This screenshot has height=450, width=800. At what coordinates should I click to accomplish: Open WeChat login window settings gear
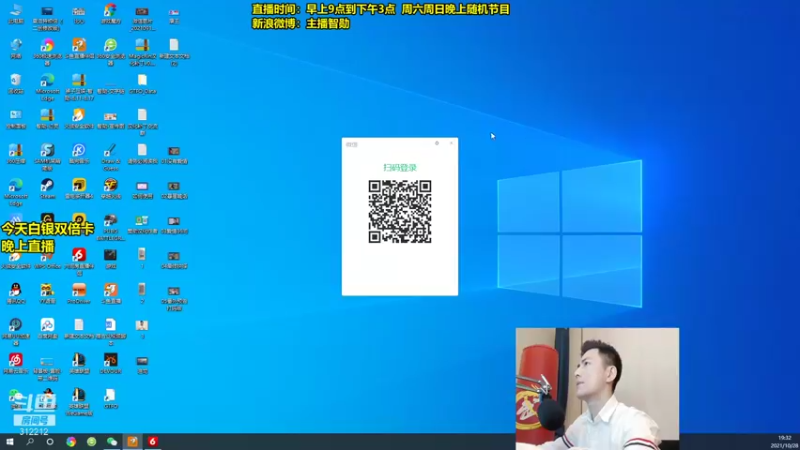click(437, 143)
